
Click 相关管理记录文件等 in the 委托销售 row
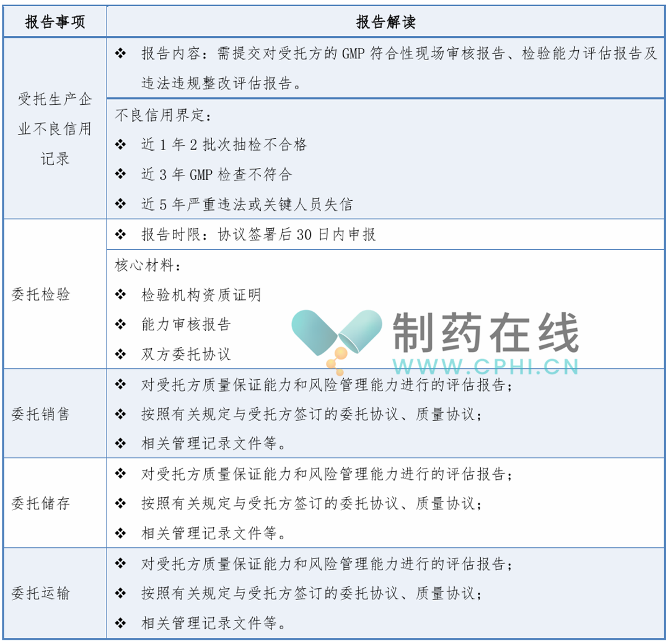pyautogui.click(x=214, y=444)
